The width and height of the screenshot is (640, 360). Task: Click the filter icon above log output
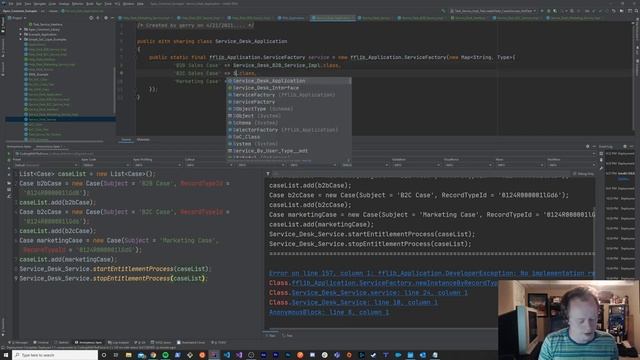tap(268, 174)
